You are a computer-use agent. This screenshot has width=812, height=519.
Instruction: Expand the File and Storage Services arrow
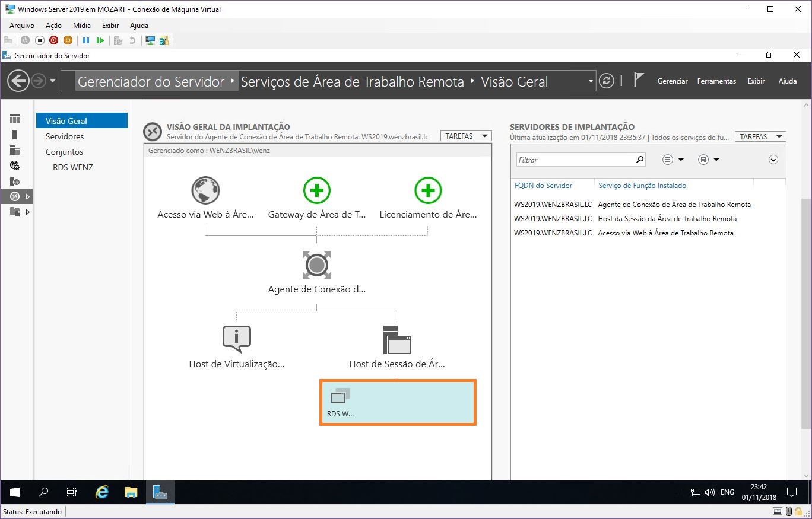[x=27, y=212]
